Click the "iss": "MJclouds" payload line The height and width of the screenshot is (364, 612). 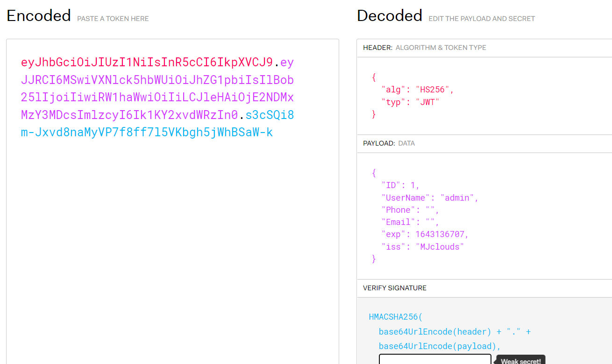422,246
